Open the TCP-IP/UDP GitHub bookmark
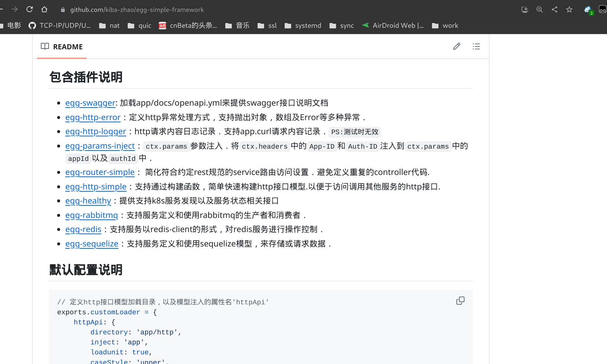607x364 pixels. click(x=60, y=26)
